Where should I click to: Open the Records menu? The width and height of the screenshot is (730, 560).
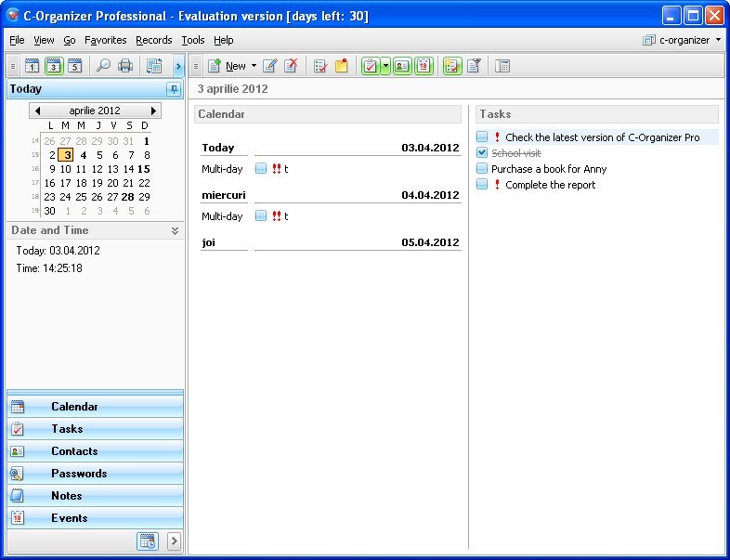tap(153, 40)
